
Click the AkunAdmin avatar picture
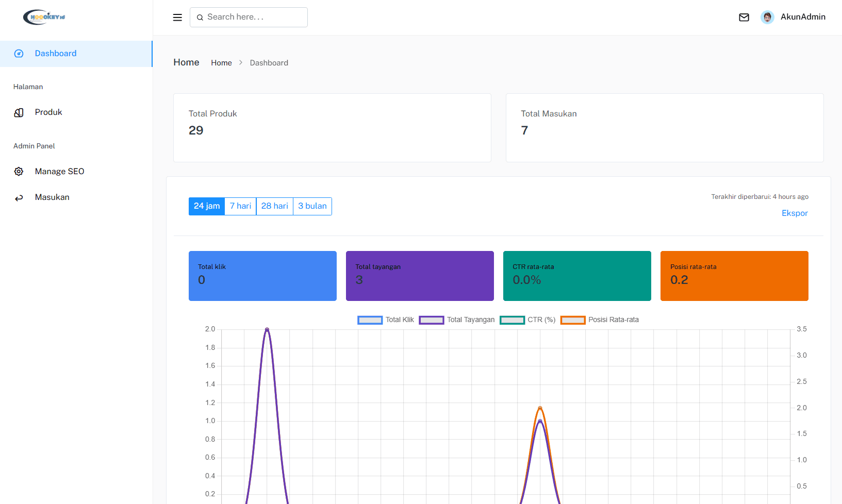pos(767,18)
